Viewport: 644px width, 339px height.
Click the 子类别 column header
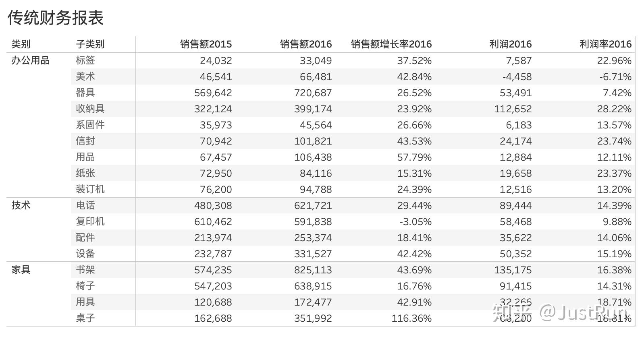coord(90,44)
